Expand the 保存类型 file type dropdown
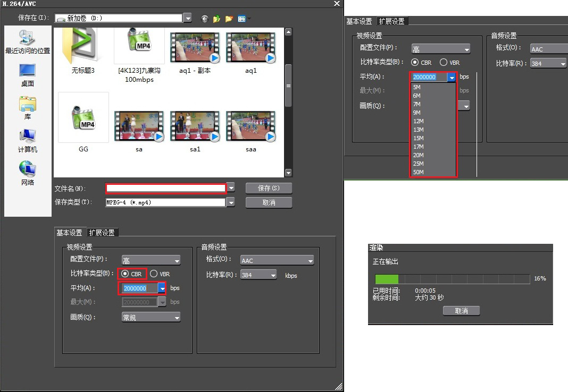 coord(231,202)
